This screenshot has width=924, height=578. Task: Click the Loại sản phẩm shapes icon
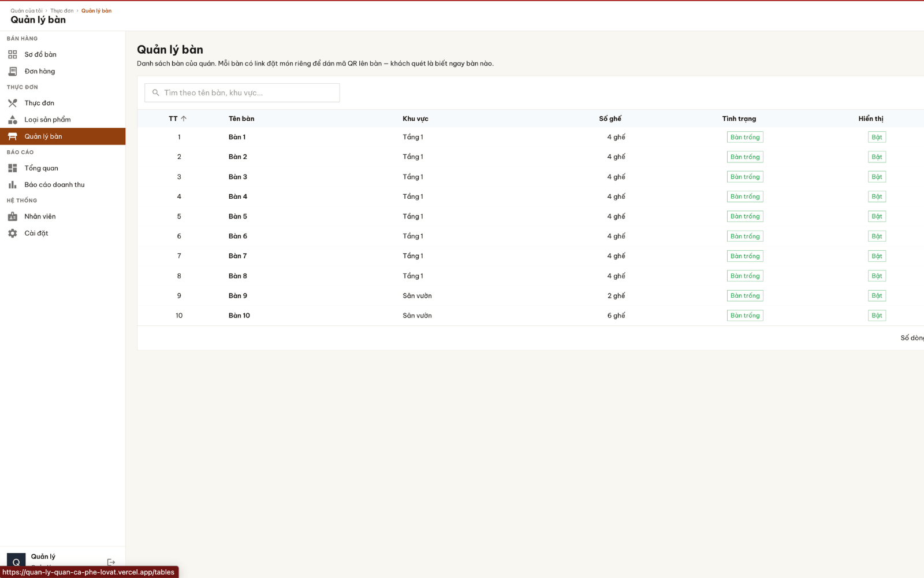(13, 120)
